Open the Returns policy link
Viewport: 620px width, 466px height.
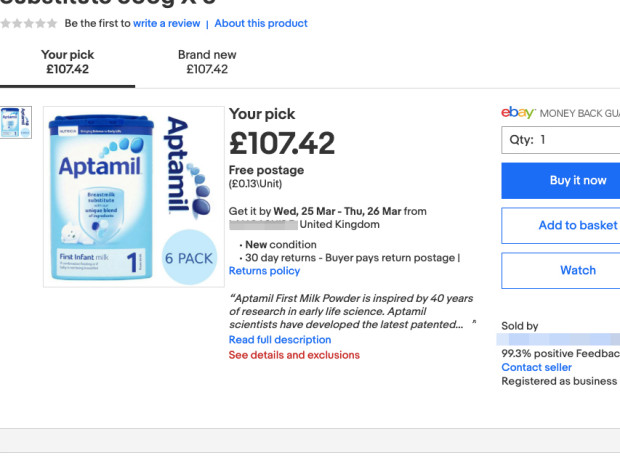[264, 271]
